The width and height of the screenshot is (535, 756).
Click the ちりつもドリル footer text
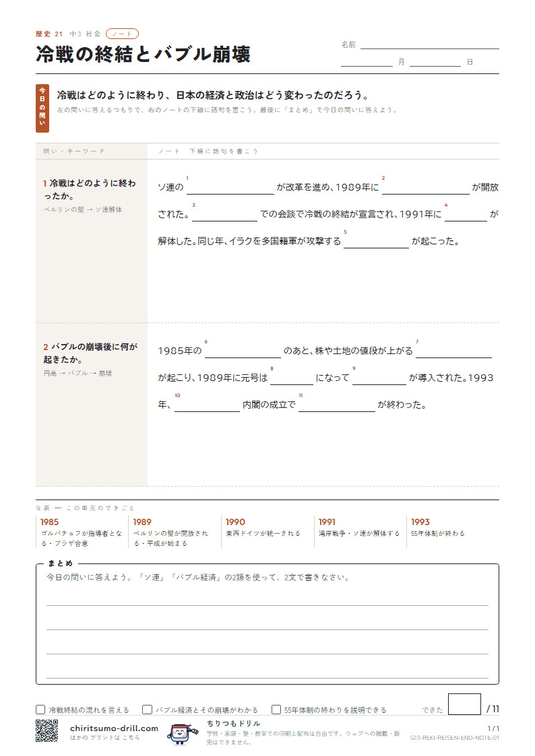pos(234,723)
